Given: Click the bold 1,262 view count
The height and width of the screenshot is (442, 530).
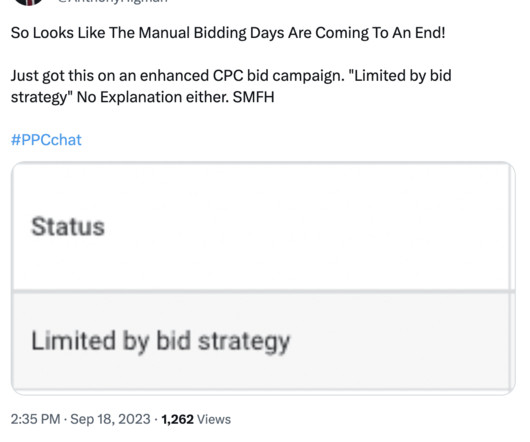Looking at the screenshot, I should (177, 419).
